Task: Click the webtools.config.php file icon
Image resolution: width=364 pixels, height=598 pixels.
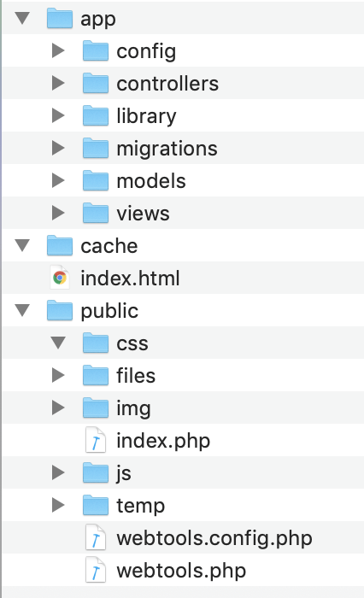Action: [96, 537]
